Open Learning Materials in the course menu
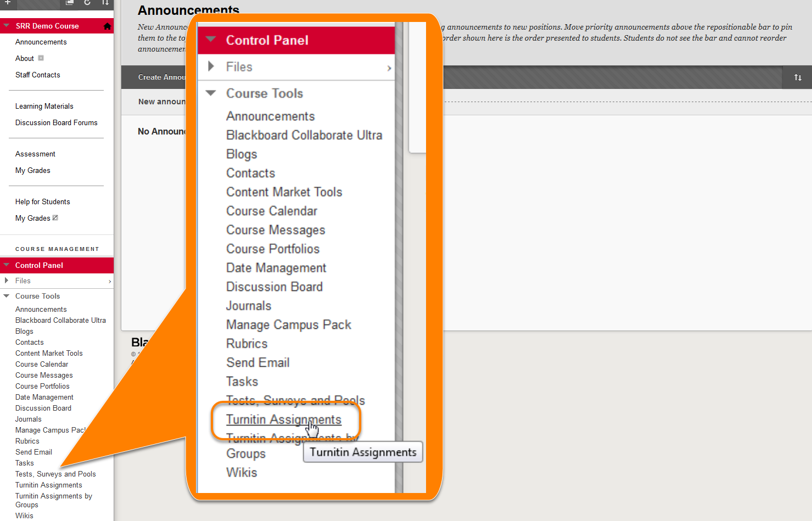812x521 pixels. pos(44,106)
